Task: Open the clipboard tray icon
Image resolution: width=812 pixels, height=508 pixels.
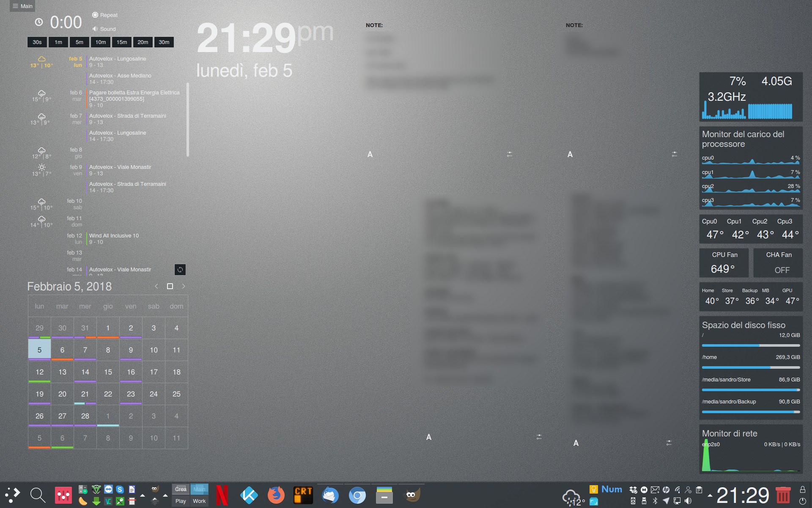Action: coord(699,490)
